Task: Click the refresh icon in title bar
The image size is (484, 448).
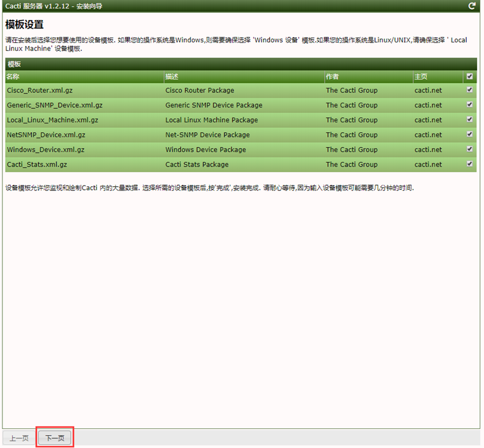Action: [x=471, y=6]
